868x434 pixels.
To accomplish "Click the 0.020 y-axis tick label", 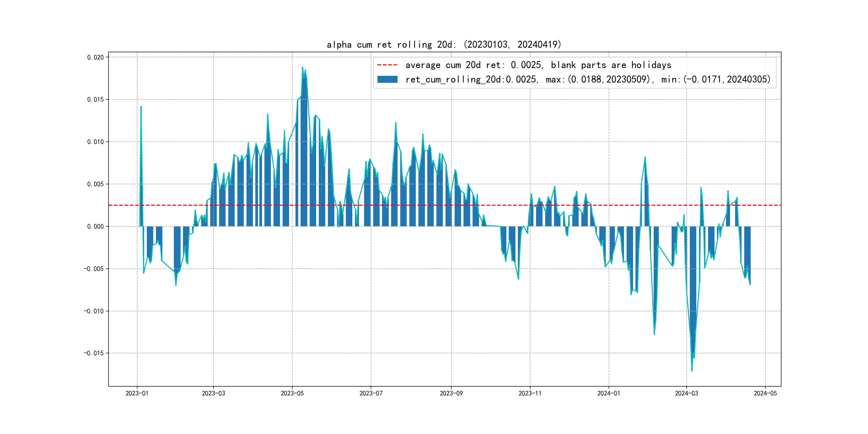I will pos(95,57).
